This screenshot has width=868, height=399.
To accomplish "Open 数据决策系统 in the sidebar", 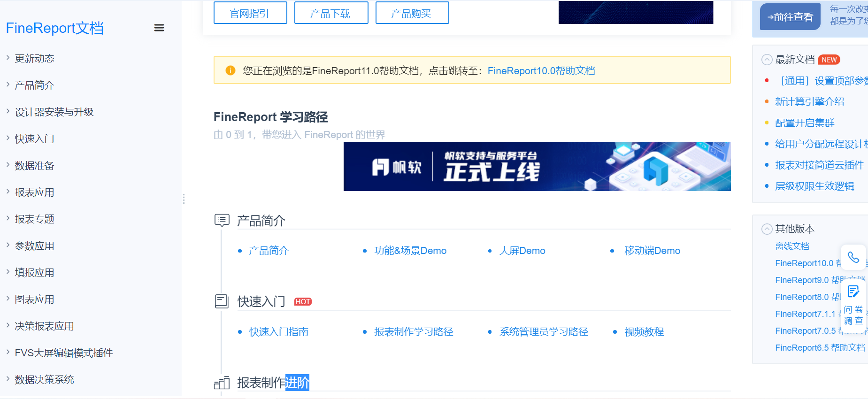I will pos(44,380).
